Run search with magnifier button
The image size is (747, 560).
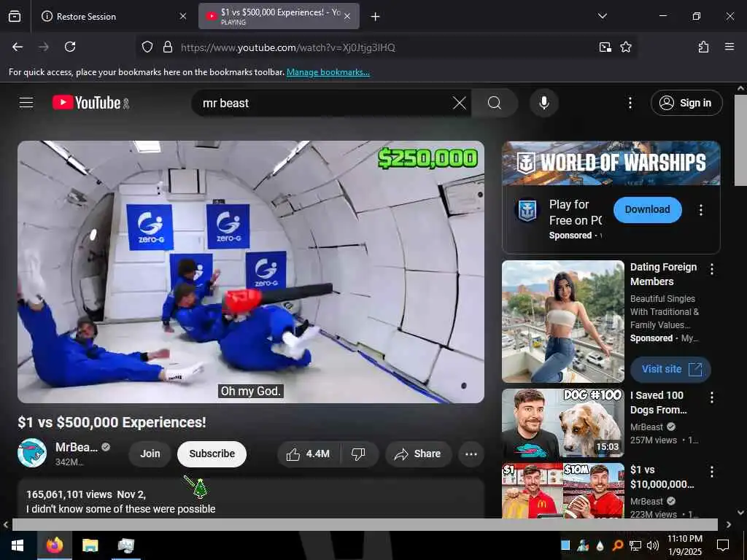tap(495, 103)
